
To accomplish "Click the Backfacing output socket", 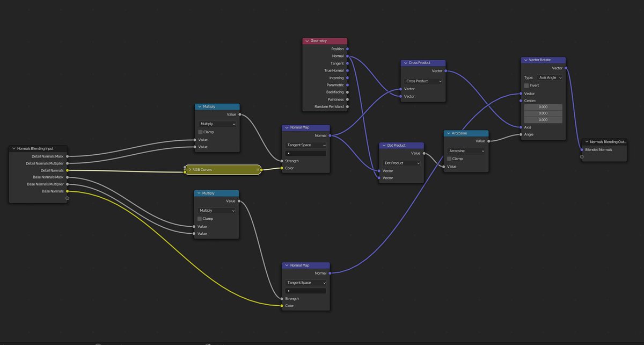I will (348, 92).
